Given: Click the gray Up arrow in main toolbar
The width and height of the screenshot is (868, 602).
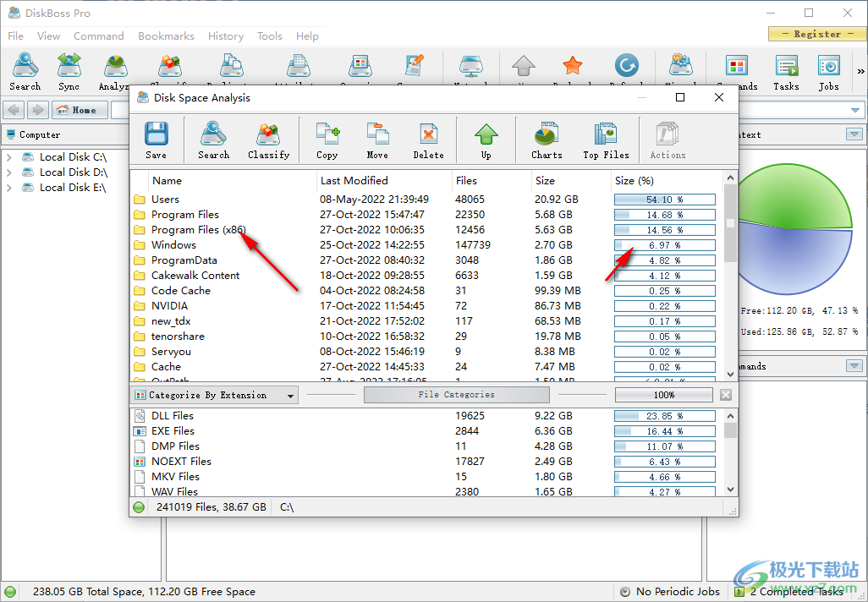Looking at the screenshot, I should (x=523, y=66).
